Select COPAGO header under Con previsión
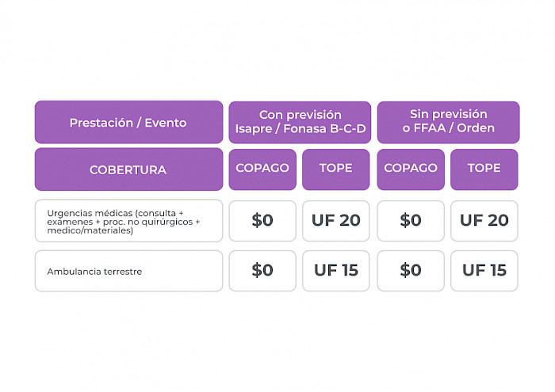The height and width of the screenshot is (392, 555). tap(262, 169)
